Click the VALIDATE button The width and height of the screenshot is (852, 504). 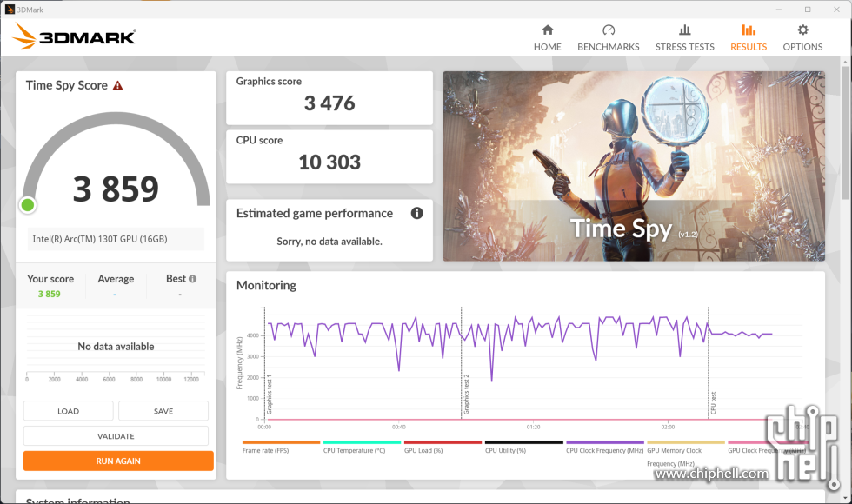coord(116,436)
